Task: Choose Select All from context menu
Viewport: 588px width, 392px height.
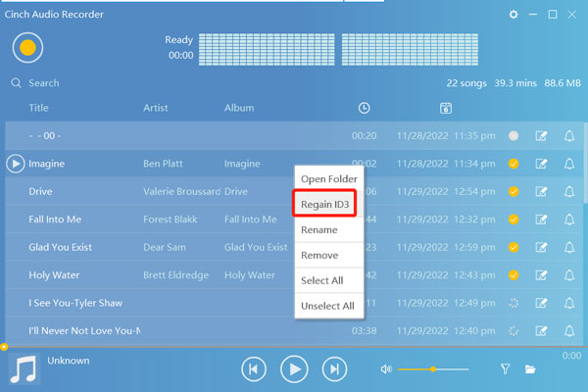Action: 329,280
